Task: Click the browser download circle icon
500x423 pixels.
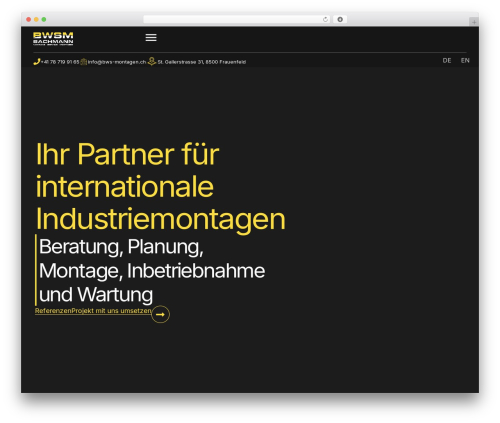Action: pyautogui.click(x=340, y=20)
